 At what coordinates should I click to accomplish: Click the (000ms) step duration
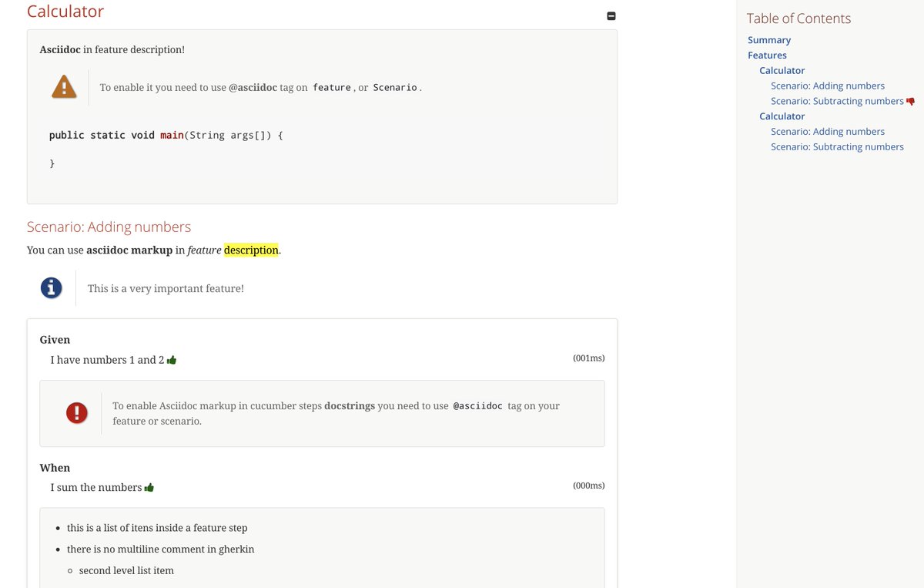[x=589, y=486]
